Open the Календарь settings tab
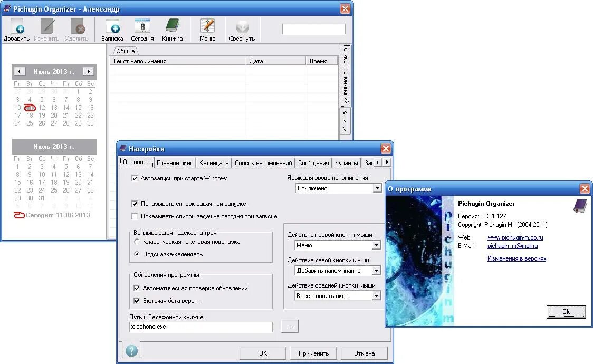The image size is (593, 364). [214, 163]
